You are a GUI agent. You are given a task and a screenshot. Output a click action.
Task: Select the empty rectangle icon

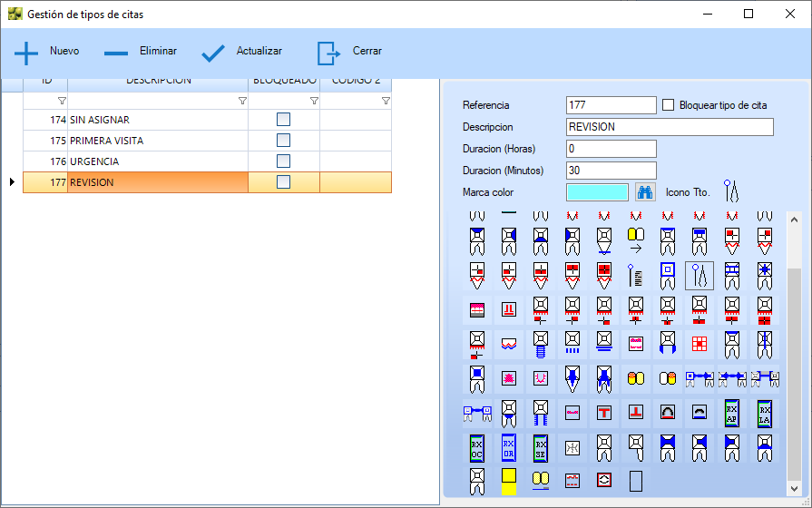(x=636, y=481)
